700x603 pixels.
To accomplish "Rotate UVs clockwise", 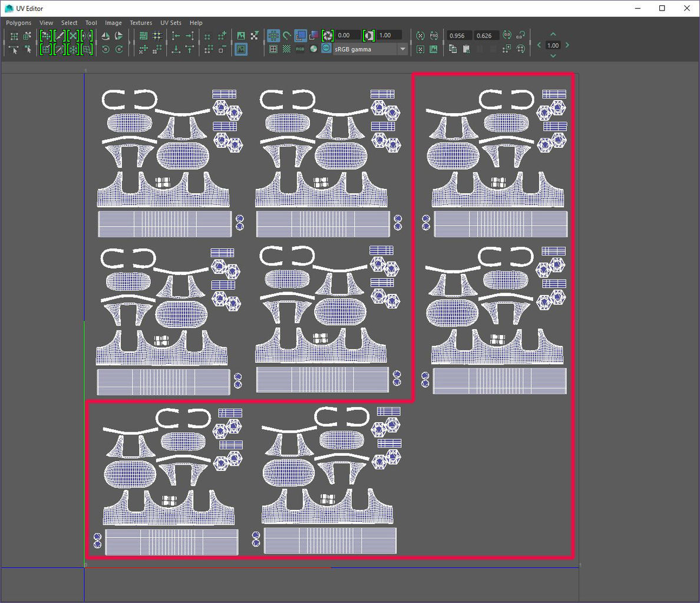I will click(119, 49).
